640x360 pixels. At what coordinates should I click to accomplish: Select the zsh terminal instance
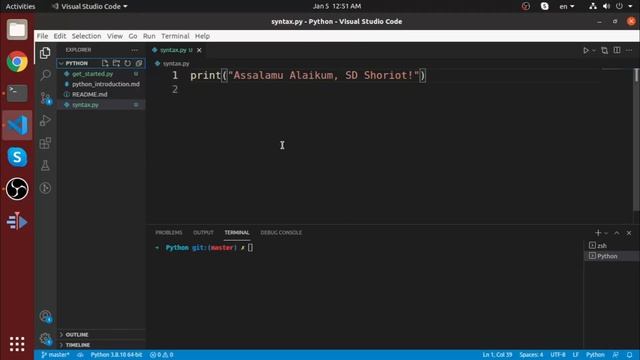(x=611, y=245)
